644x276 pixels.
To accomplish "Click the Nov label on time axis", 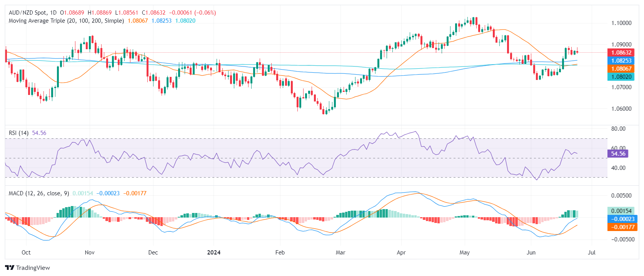I will 90,253.
